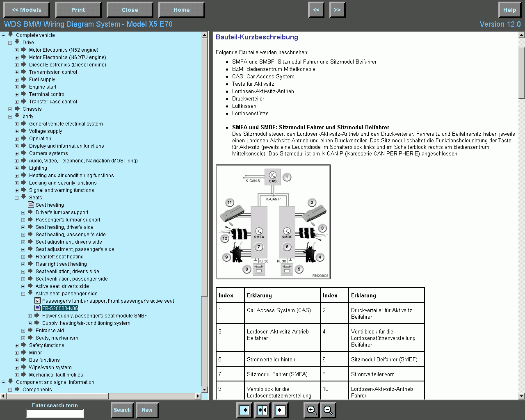Image resolution: width=525 pixels, height=420 pixels.
Task: Click the << Models button
Action: [27, 9]
